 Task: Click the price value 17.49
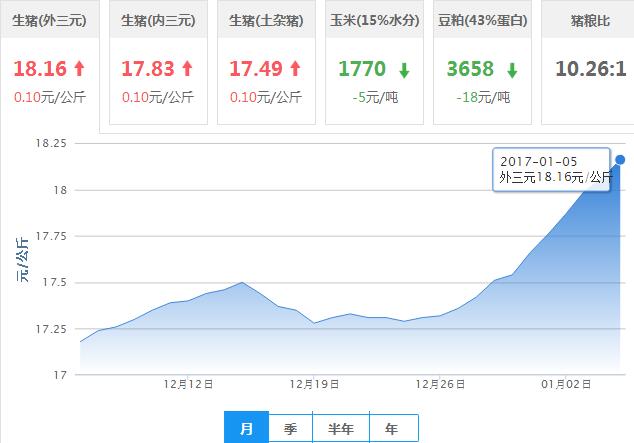click(x=256, y=69)
